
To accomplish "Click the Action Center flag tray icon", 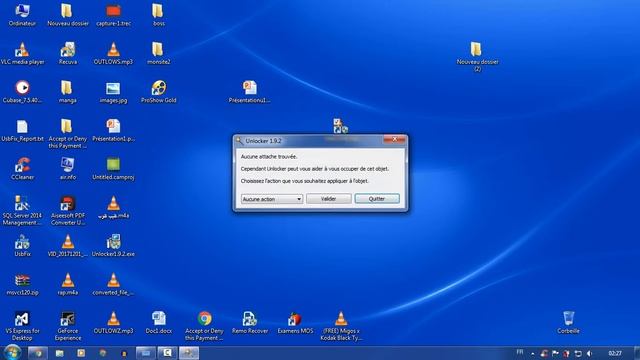I will [x=555, y=353].
